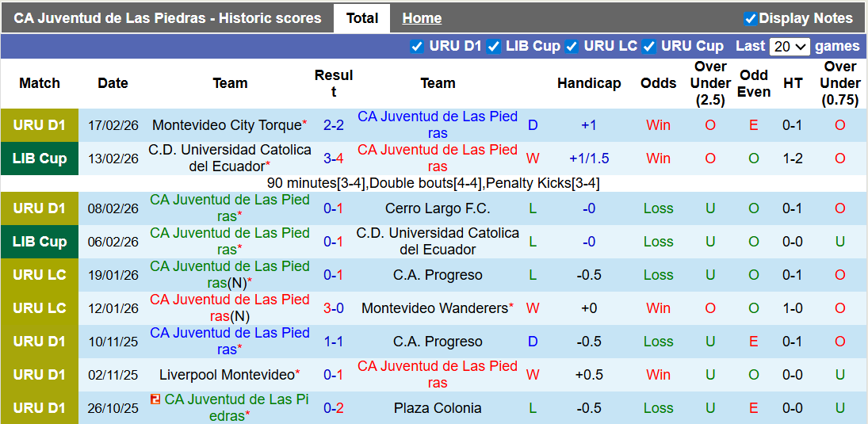
Task: Open Montevideo Wanderers team link
Action: coord(434,308)
